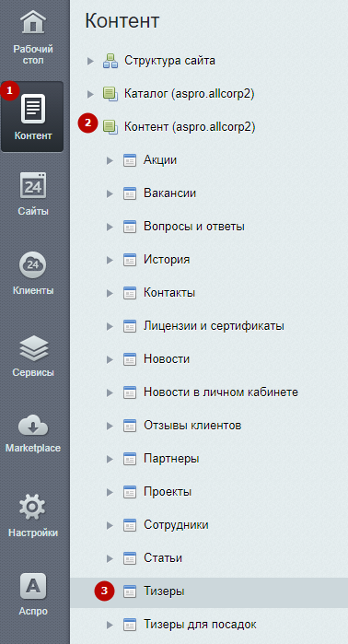This screenshot has width=348, height=644.
Task: Select the Контакты list entry
Action: point(169,293)
